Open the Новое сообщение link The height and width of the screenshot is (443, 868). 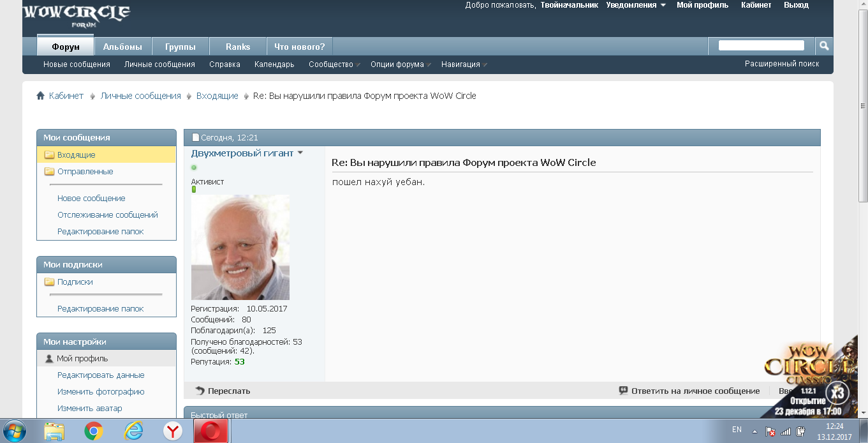coord(91,199)
